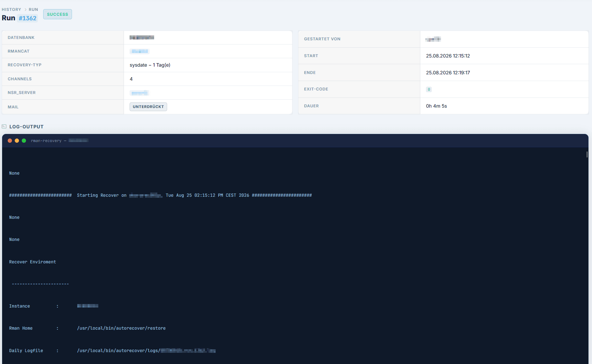Image resolution: width=592 pixels, height=364 pixels.
Task: Click the EXIT-CODE field label
Action: 316,89
